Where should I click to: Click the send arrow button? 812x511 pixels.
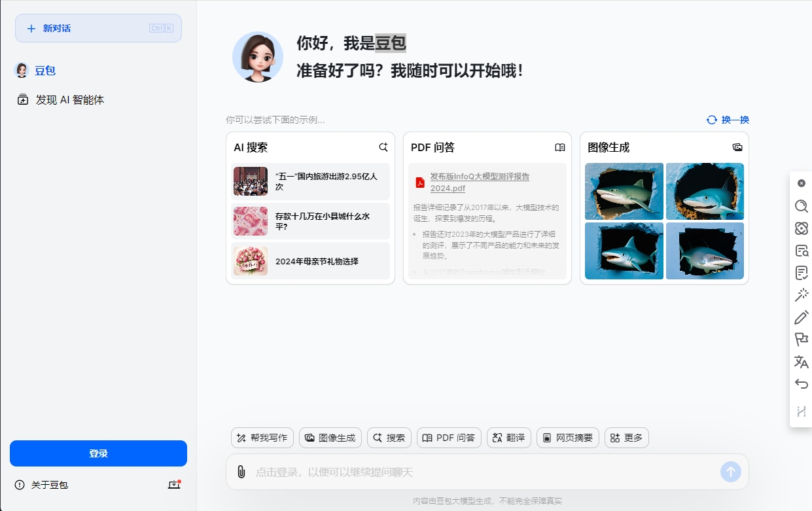[731, 472]
